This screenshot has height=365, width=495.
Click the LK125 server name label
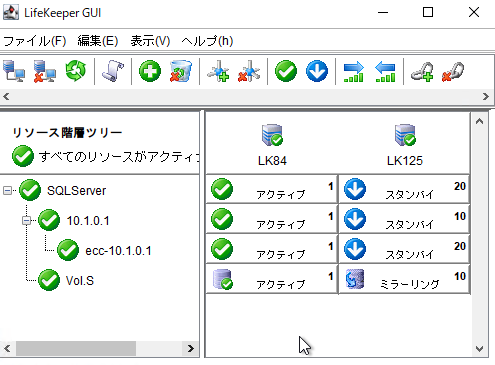(405, 161)
